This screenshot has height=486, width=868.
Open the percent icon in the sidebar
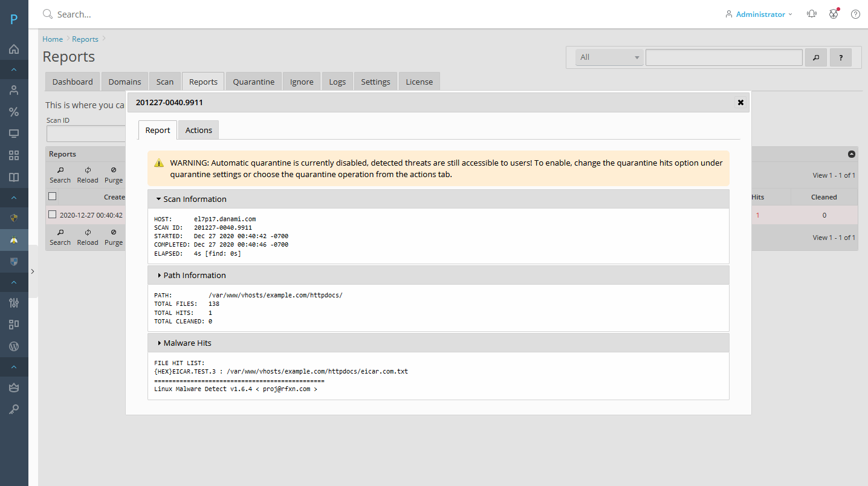(x=14, y=112)
